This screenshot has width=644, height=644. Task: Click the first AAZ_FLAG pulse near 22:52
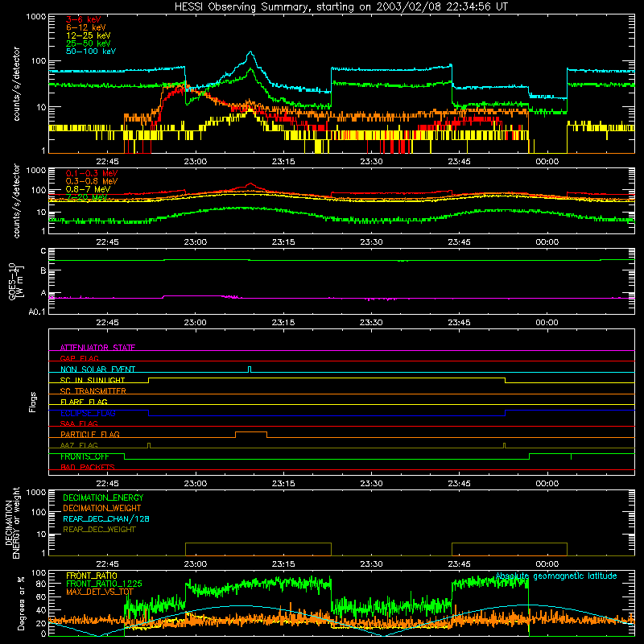149,445
